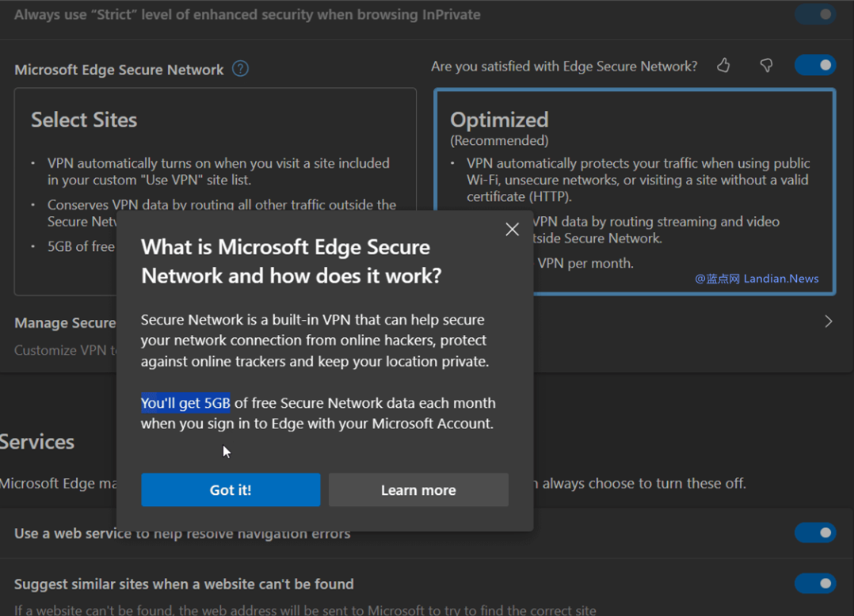Close the Secure Network info popup
The width and height of the screenshot is (854, 616).
pos(513,229)
